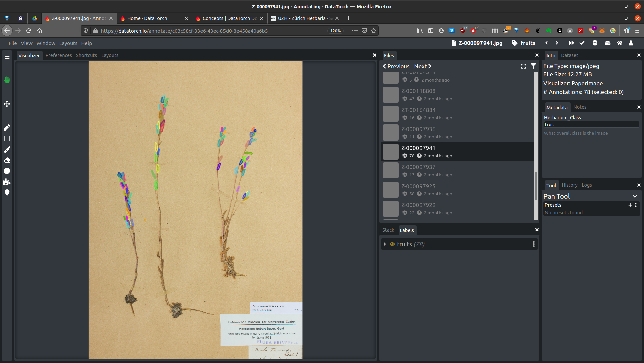The width and height of the screenshot is (644, 363).
Task: Select the Eraser tool
Action: [x=7, y=160]
